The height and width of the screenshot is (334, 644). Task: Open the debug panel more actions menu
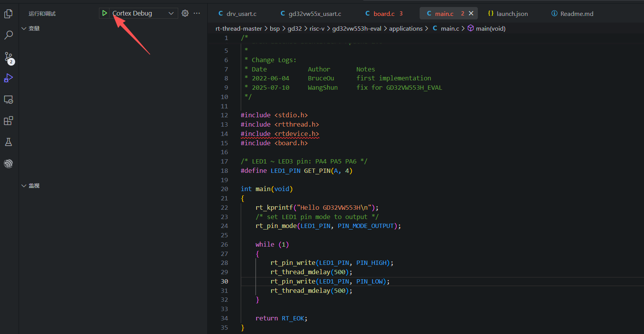tap(197, 13)
